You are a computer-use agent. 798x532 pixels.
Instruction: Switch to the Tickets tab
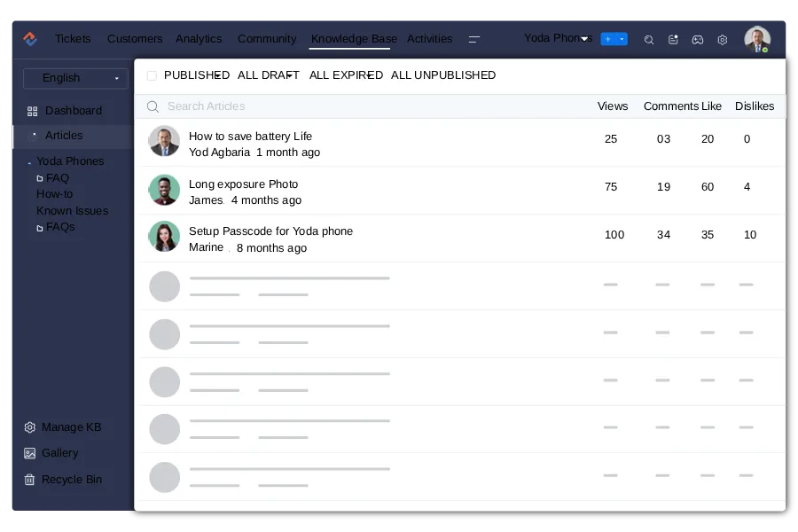[73, 39]
